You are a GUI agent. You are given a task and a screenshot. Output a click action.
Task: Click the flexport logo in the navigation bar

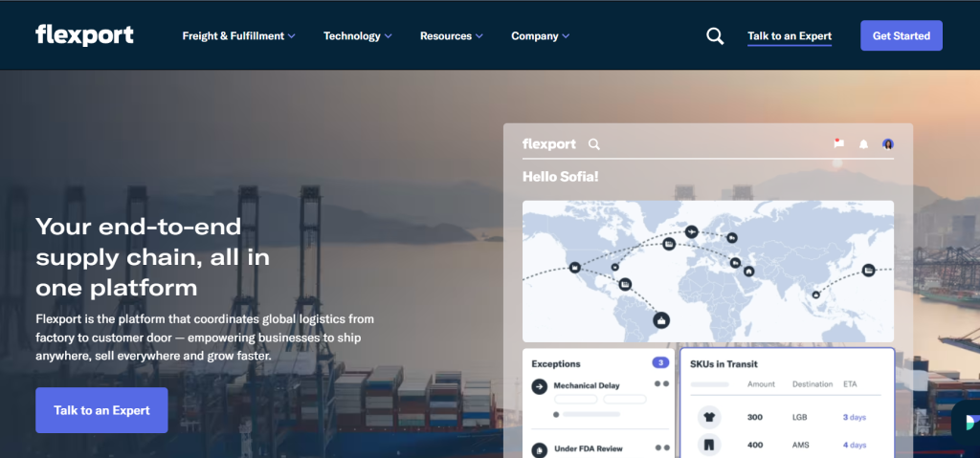84,35
